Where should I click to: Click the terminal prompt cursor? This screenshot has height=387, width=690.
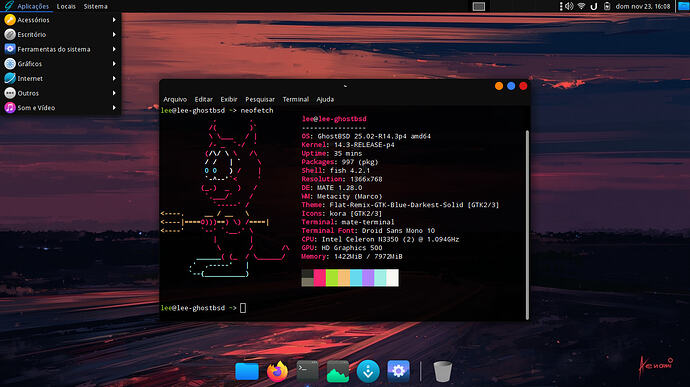click(243, 308)
